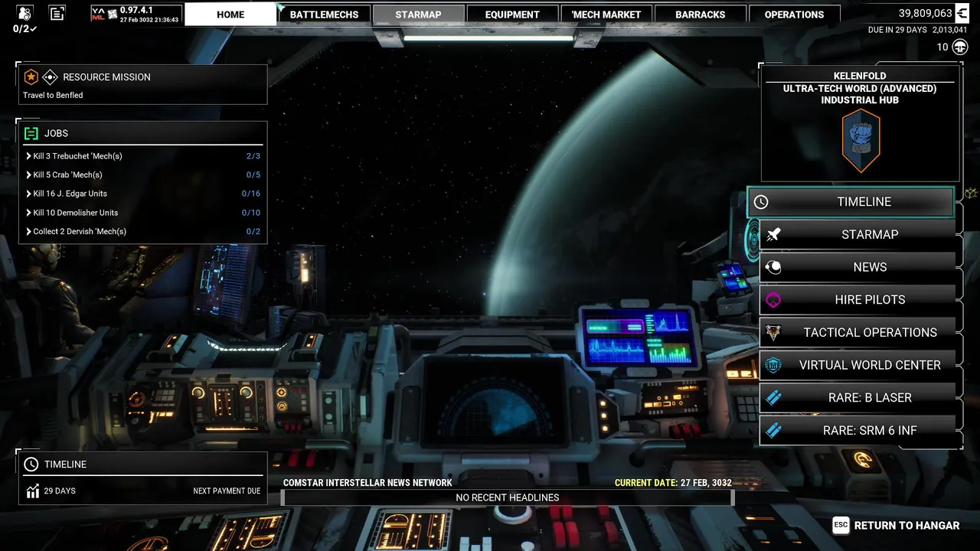Expand the Kill 3 Trebuchet 'Mech(s) job
Viewport: 980px width, 551px height.
(x=142, y=156)
